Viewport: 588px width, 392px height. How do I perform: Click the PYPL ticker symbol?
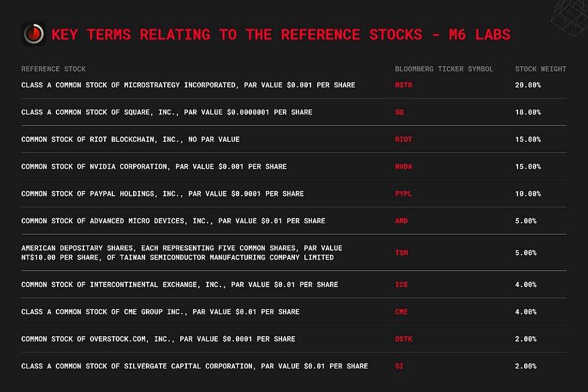click(403, 194)
